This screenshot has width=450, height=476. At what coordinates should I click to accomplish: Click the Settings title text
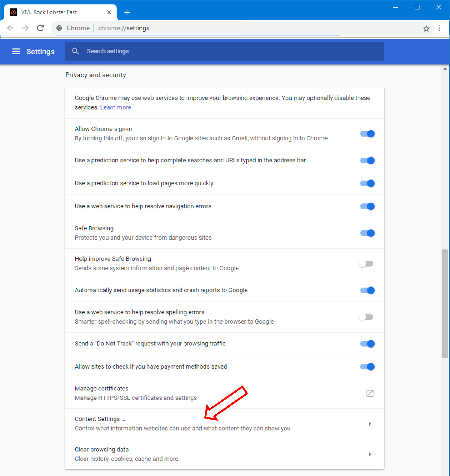tap(40, 52)
